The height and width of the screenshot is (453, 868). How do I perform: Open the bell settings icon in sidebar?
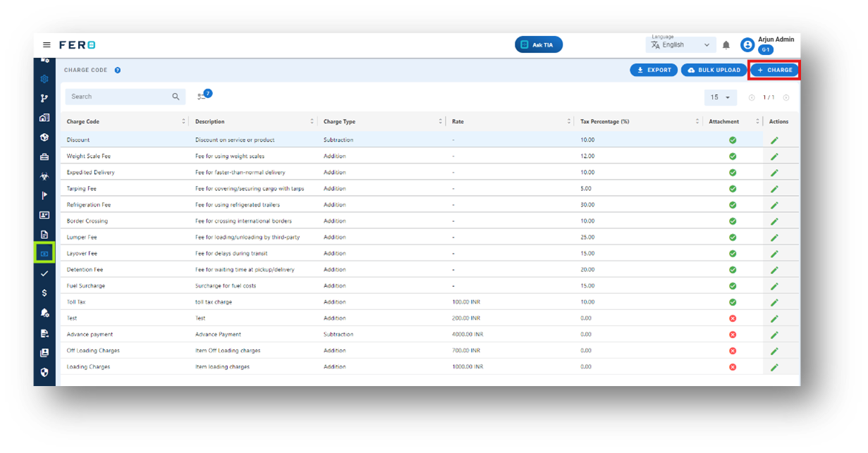coord(44,313)
